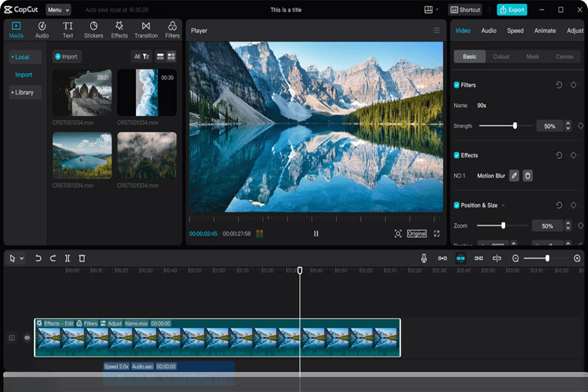Click the Import media button
Screen dimensions: 588x392
coord(66,57)
